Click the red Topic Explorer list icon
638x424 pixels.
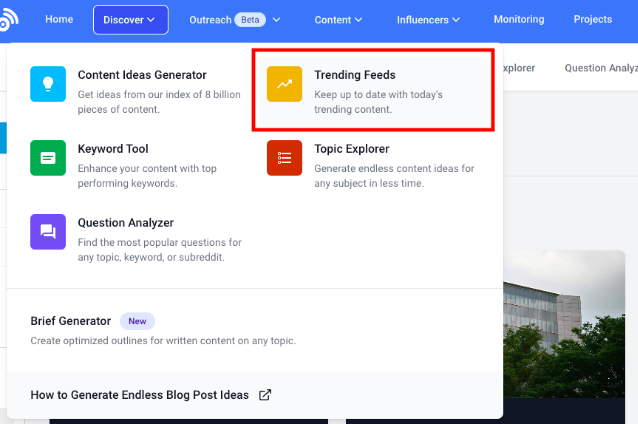point(284,159)
